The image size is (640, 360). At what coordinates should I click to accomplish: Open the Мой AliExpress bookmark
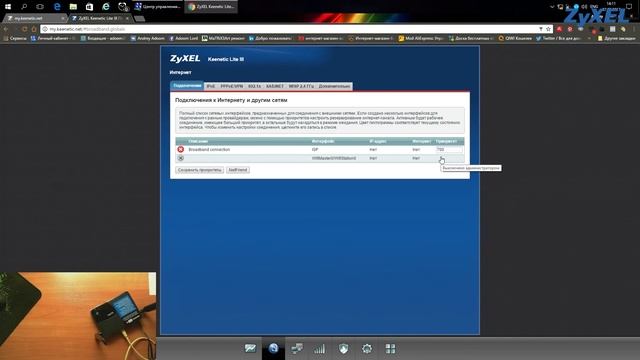click(x=421, y=38)
